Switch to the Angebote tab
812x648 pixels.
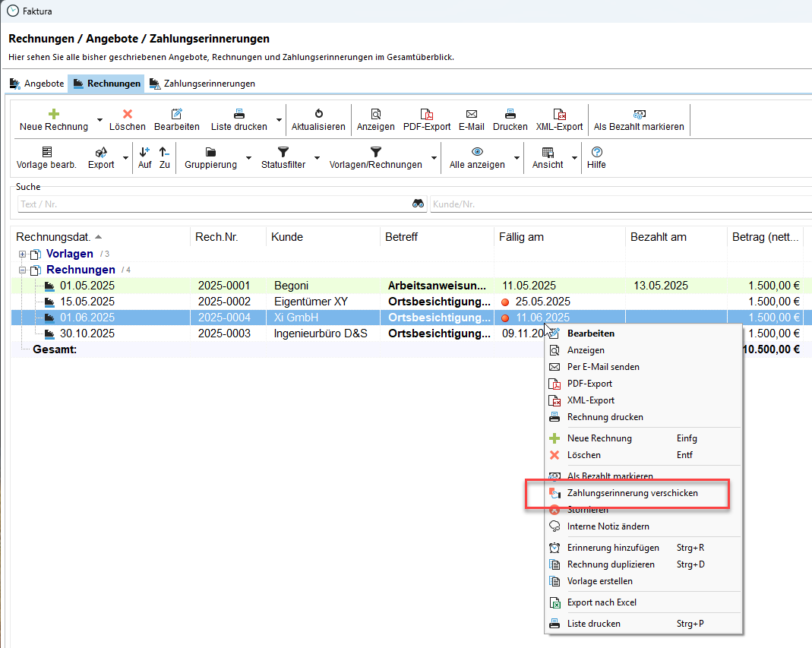click(x=36, y=84)
